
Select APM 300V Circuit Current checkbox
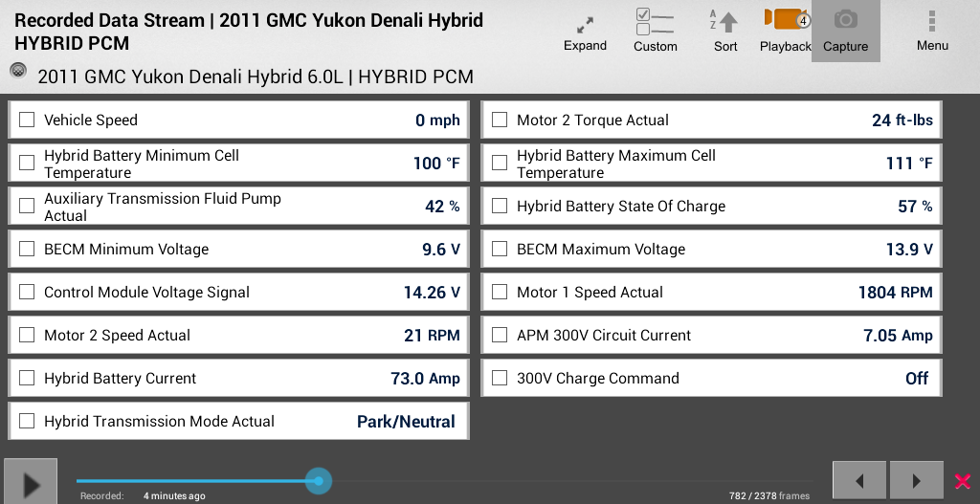click(x=500, y=336)
